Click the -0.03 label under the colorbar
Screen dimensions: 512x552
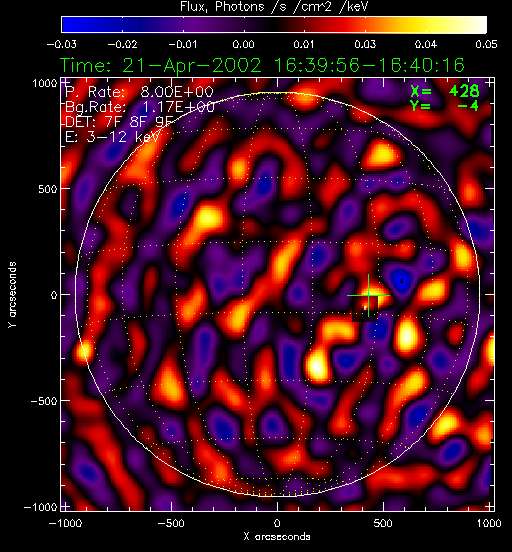pyautogui.click(x=62, y=44)
